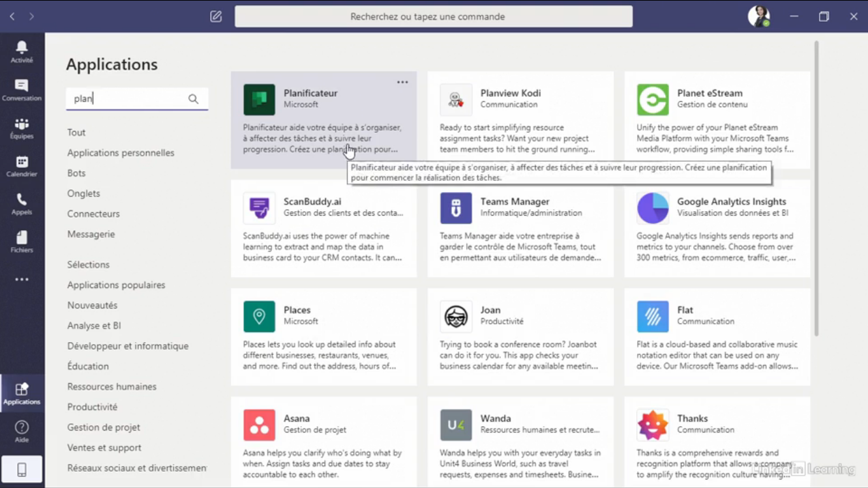Open the Google Analytics Insights title
The width and height of the screenshot is (868, 488).
coord(732,201)
